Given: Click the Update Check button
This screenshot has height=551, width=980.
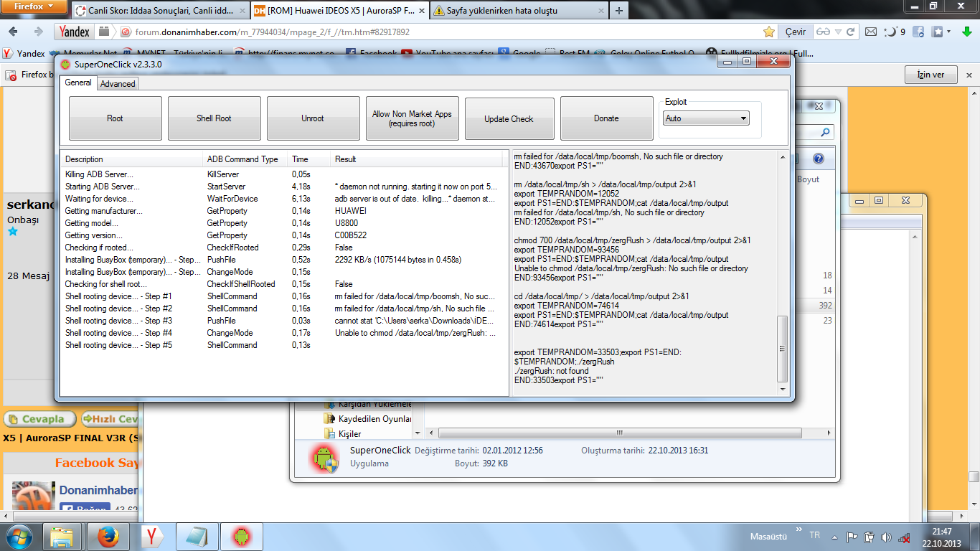Looking at the screenshot, I should pos(509,118).
